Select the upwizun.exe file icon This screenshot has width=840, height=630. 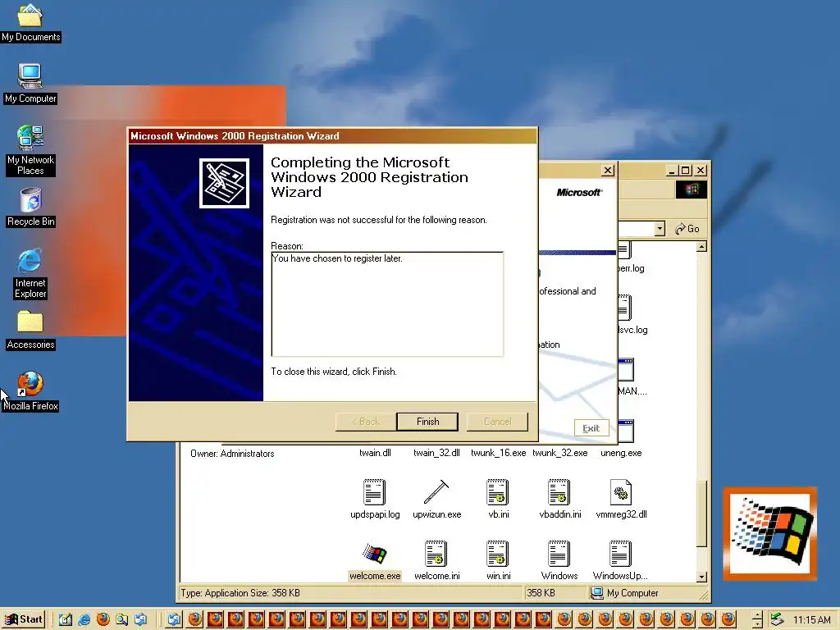tap(436, 492)
